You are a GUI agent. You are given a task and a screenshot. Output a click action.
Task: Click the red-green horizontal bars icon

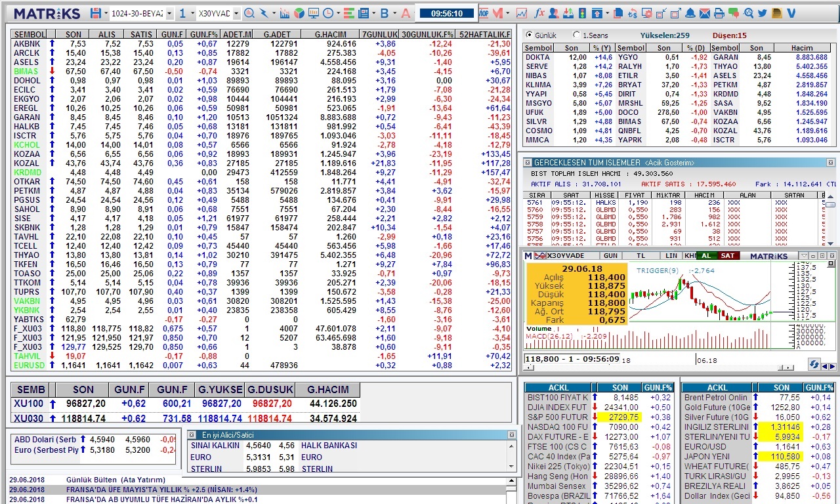pos(348,13)
